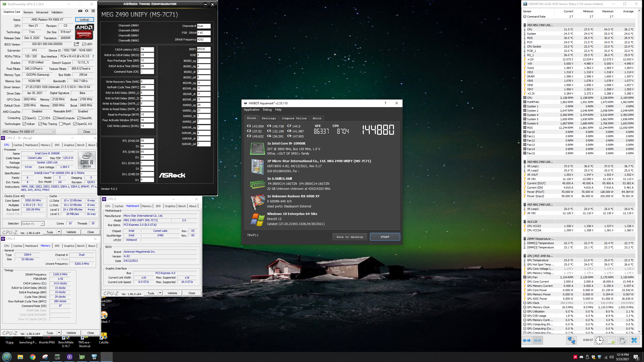
Task: Open the BenchMate 0.10.7 desktop shortcut
Action: (66, 342)
